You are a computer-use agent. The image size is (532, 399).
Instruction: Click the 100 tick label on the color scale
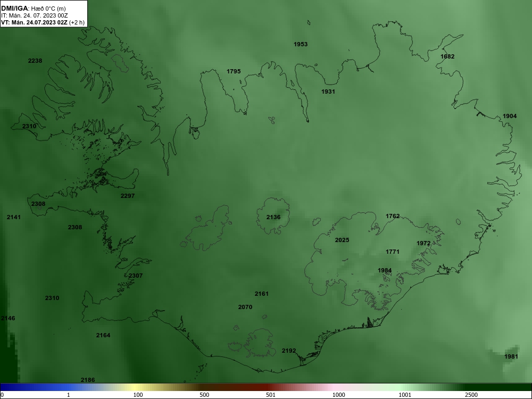pyautogui.click(x=138, y=395)
